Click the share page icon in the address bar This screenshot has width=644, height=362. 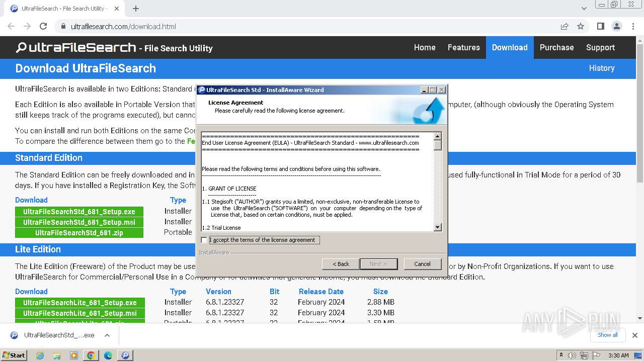click(565, 26)
